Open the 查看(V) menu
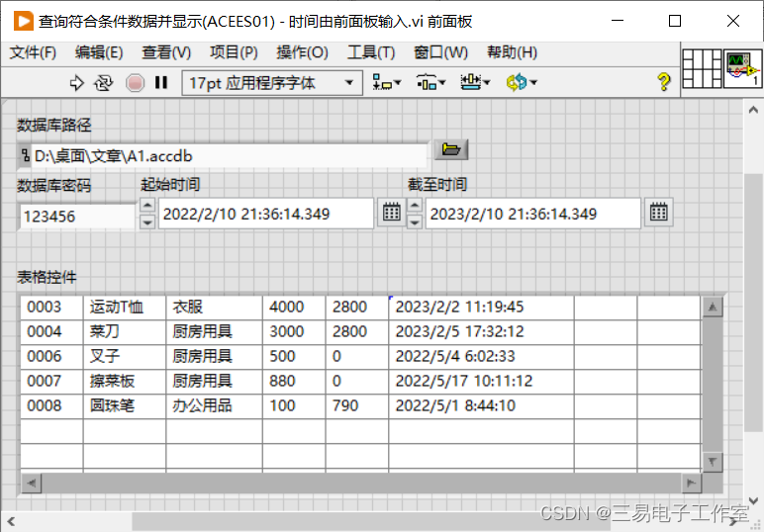The width and height of the screenshot is (764, 532). click(x=166, y=52)
